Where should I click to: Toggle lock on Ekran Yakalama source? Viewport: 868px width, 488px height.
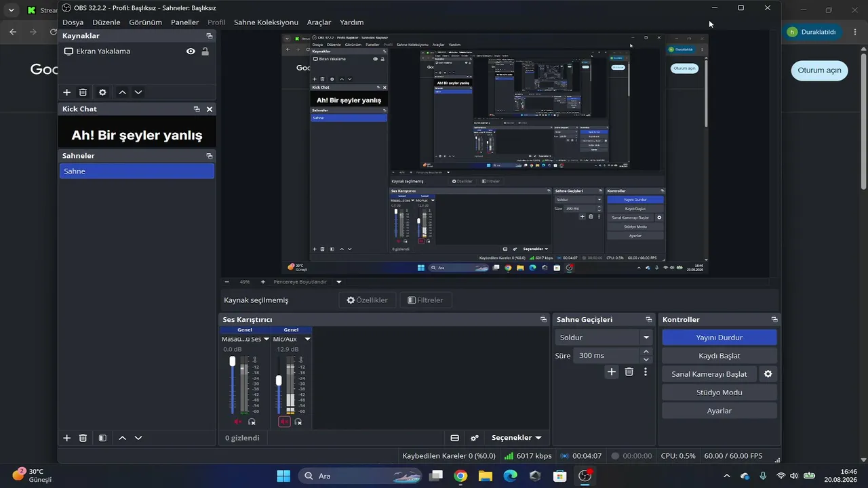coord(205,52)
